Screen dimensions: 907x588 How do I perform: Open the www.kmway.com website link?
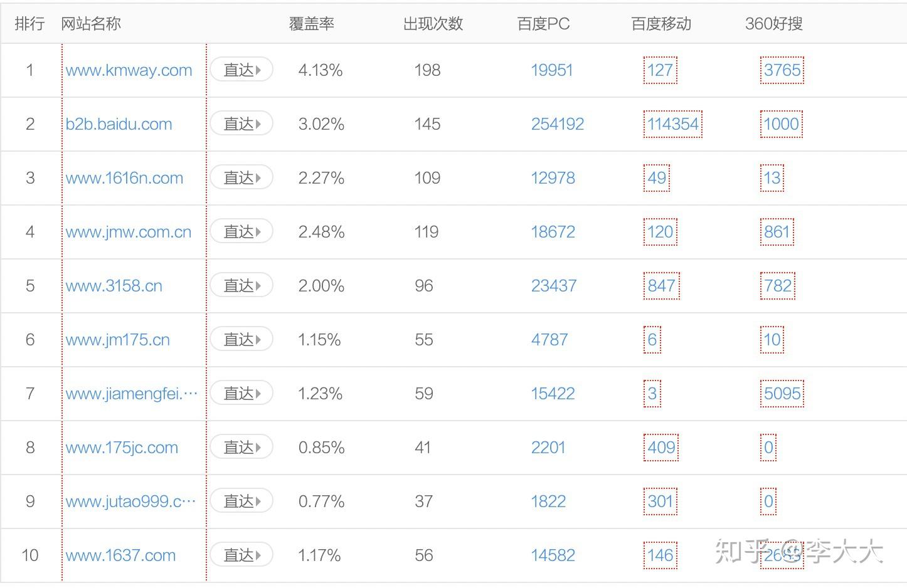[129, 70]
